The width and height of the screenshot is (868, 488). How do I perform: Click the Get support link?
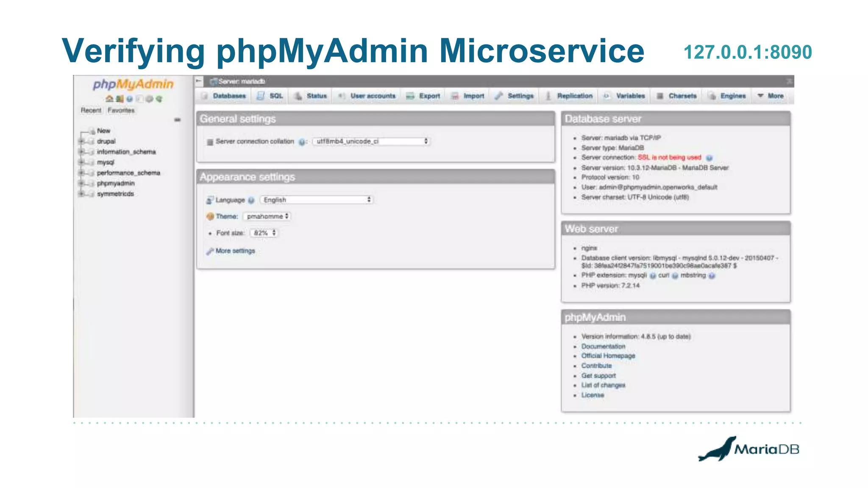coord(598,376)
